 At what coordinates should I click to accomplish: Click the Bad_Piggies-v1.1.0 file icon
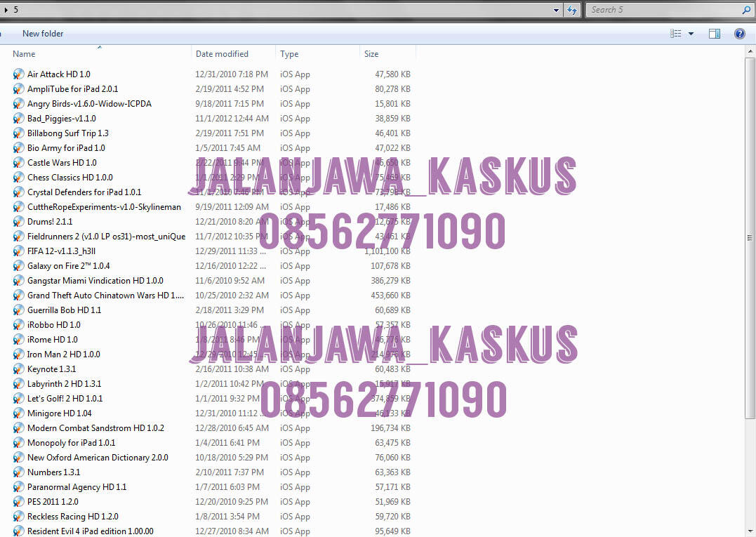(18, 119)
